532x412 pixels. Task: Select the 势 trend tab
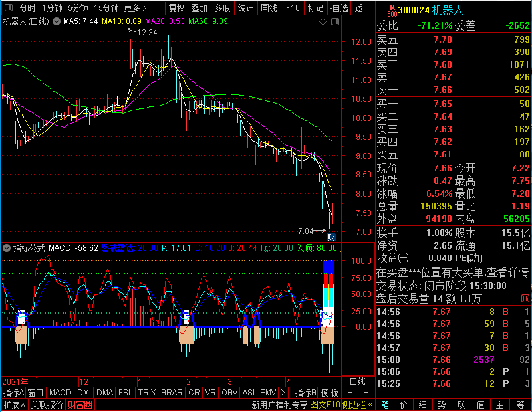[442, 405]
